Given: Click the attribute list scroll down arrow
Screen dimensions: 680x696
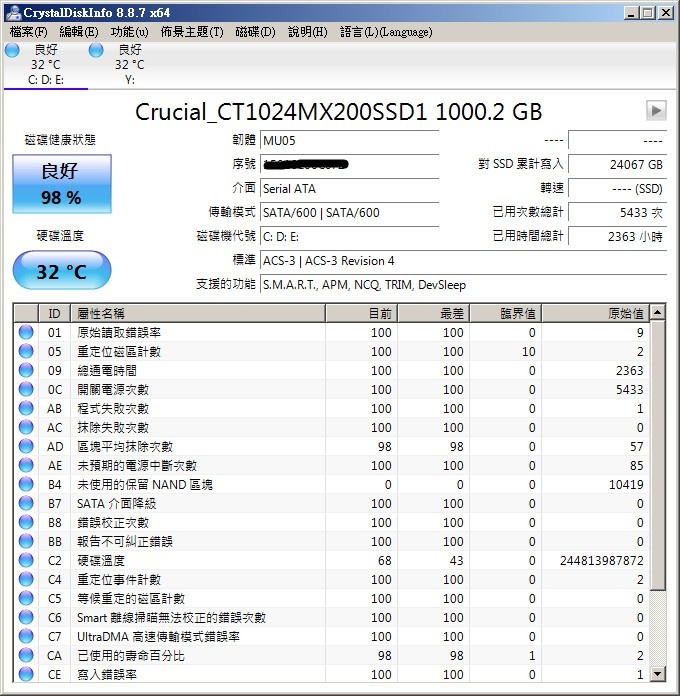Looking at the screenshot, I should tap(657, 674).
